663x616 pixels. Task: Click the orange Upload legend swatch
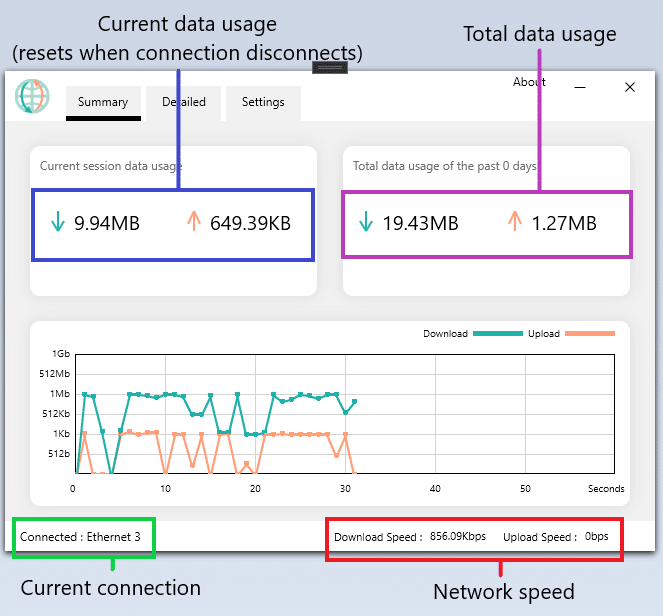click(x=589, y=334)
